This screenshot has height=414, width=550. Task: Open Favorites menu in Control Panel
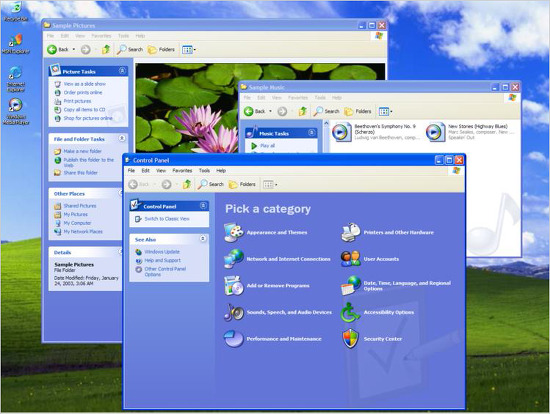[182, 171]
